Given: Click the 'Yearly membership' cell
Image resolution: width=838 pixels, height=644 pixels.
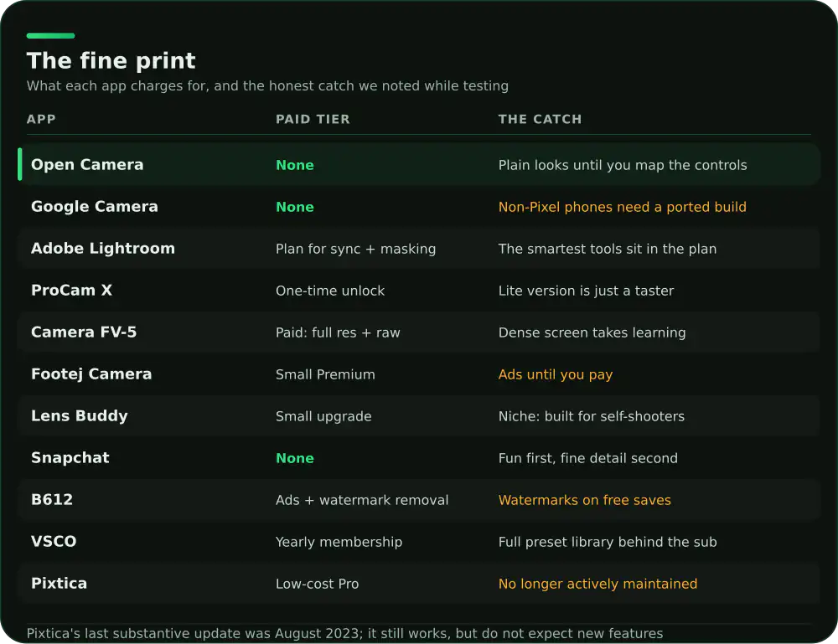Looking at the screenshot, I should click(x=339, y=542).
